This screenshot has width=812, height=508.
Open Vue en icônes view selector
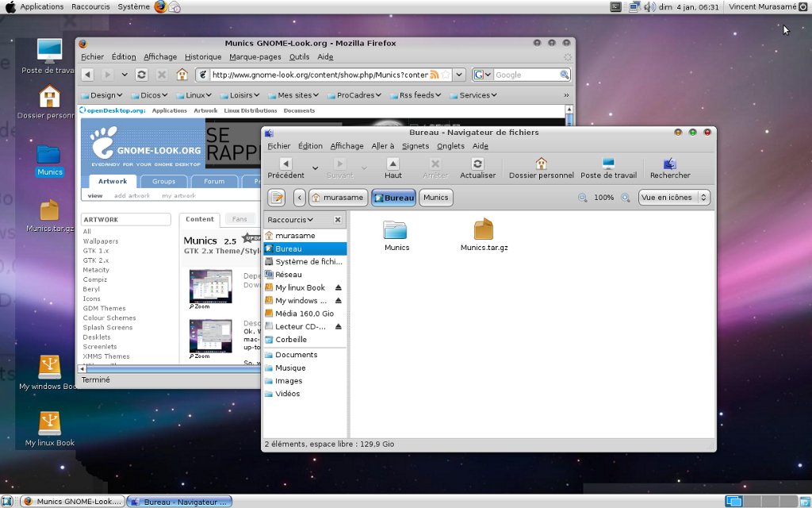tap(674, 198)
